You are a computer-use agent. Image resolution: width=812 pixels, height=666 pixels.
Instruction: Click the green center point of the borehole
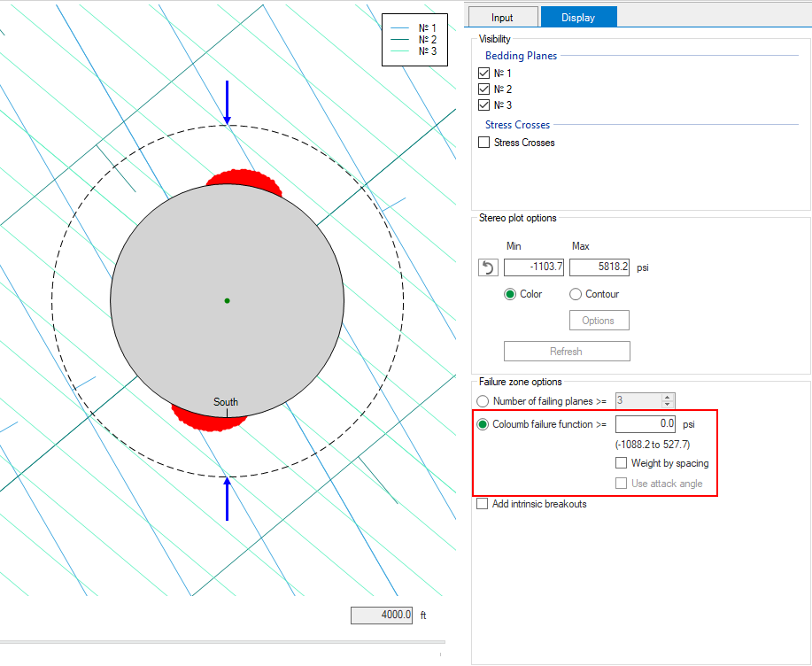(x=228, y=301)
